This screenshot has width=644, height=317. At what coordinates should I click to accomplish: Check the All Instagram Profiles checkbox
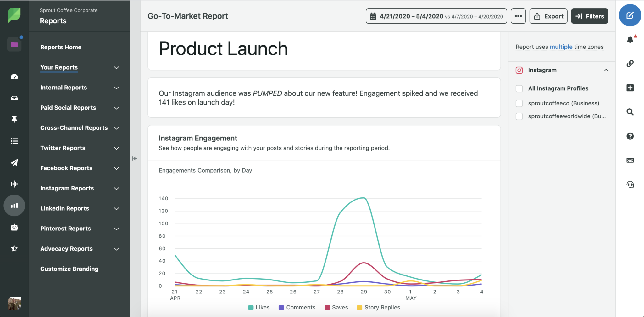[x=519, y=88]
